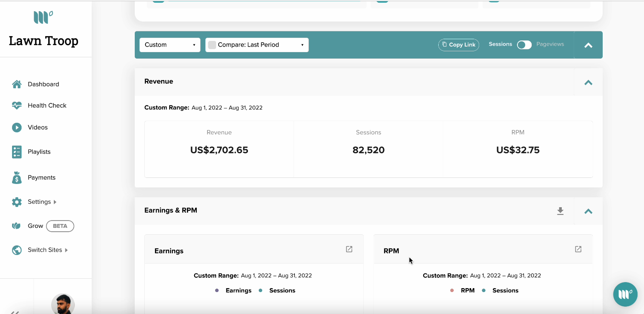644x314 pixels.
Task: Go to Dashboard menu item
Action: tap(43, 84)
